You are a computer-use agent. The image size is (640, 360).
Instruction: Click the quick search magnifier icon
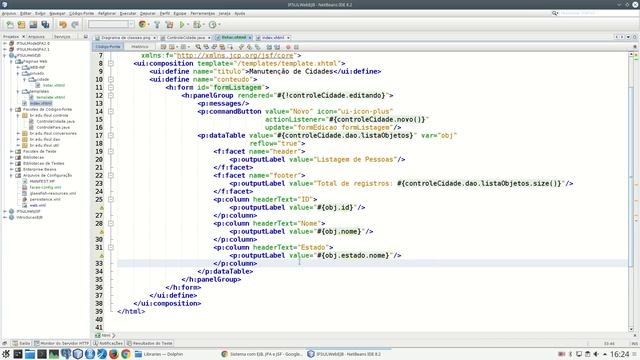[555, 13]
